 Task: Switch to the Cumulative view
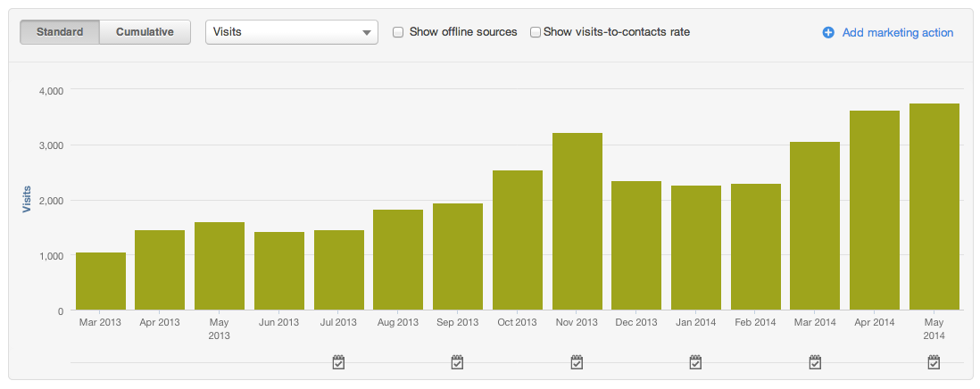[145, 32]
